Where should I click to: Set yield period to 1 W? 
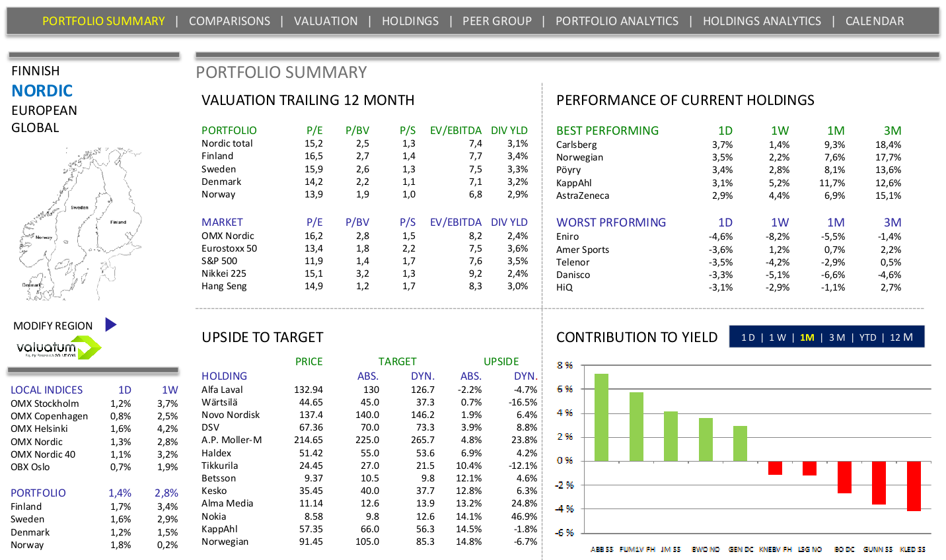(x=778, y=337)
